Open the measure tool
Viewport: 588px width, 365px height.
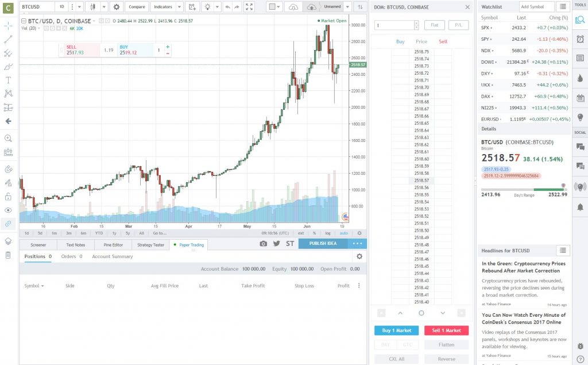pyautogui.click(x=8, y=152)
